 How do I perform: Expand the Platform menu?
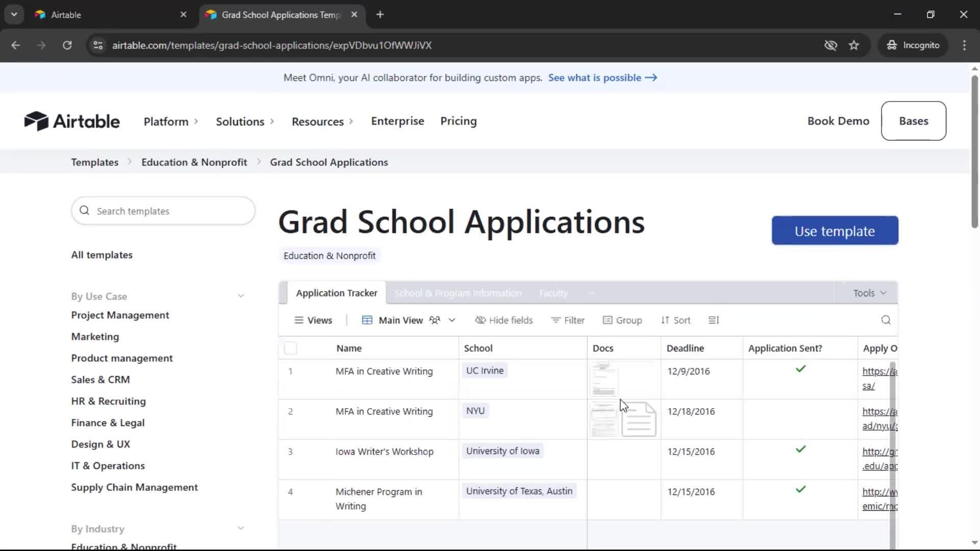171,121
